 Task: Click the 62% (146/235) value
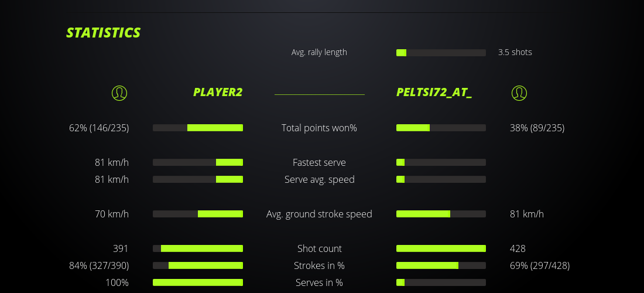[x=99, y=128]
